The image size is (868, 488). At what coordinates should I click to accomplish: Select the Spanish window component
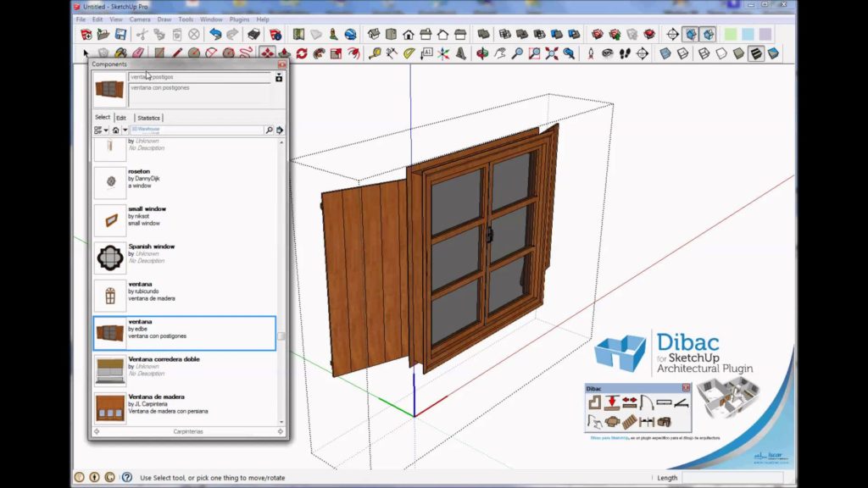pos(184,258)
